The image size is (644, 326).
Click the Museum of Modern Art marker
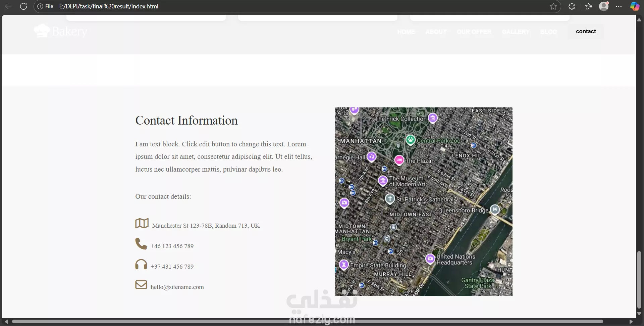tap(383, 181)
